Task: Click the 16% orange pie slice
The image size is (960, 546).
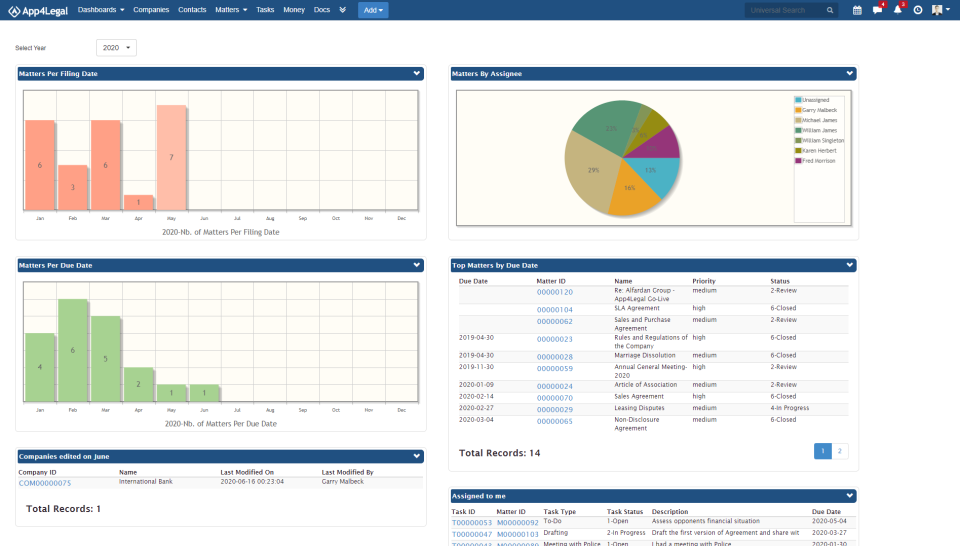Action: pyautogui.click(x=631, y=190)
